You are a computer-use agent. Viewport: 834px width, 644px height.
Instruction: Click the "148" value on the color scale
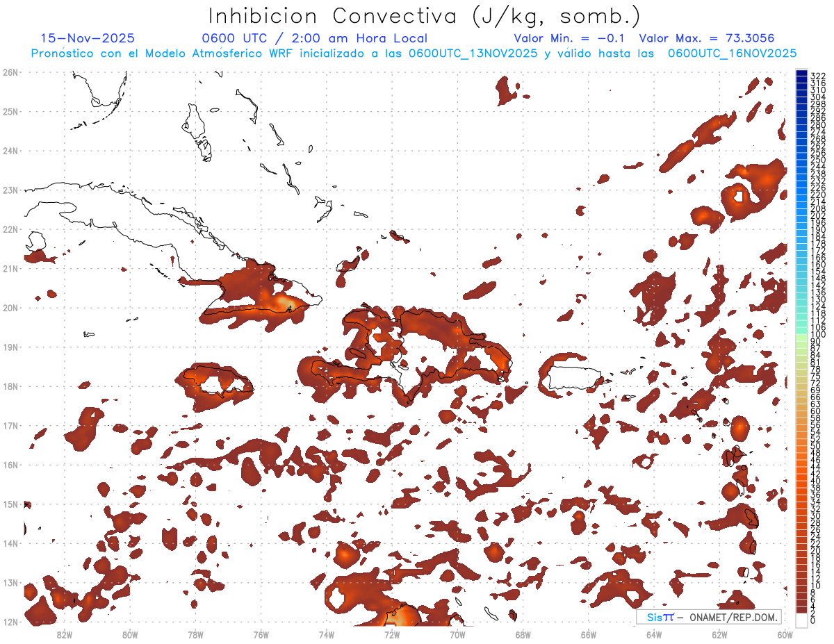818,279
